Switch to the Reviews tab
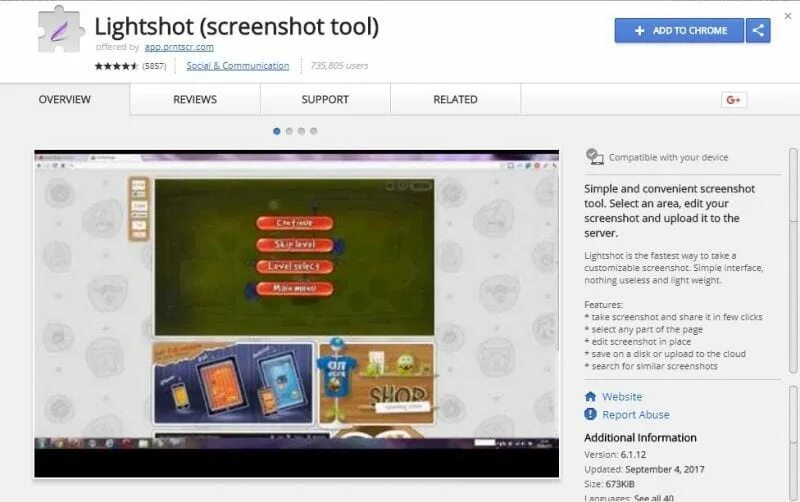Viewport: 800px width, 502px height. (x=195, y=99)
